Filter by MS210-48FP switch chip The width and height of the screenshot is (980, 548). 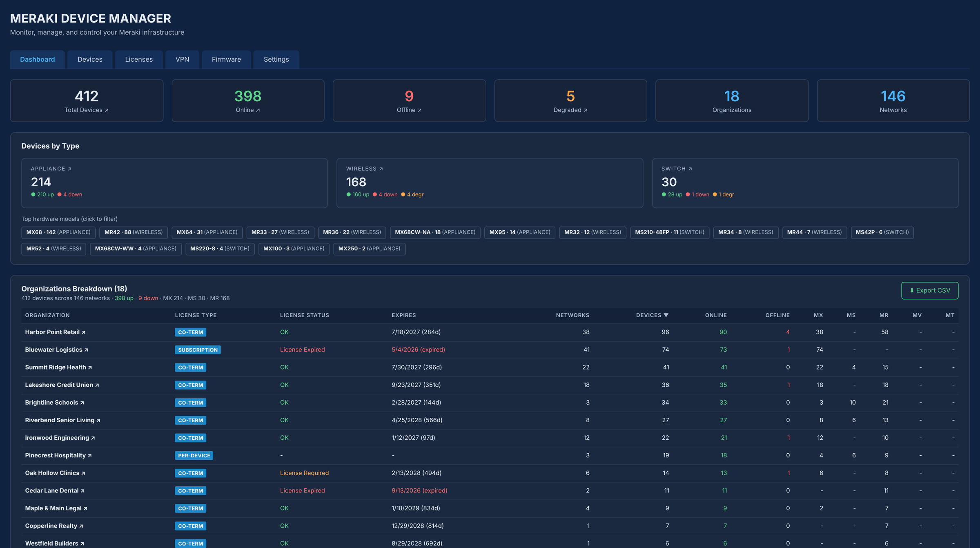click(670, 232)
